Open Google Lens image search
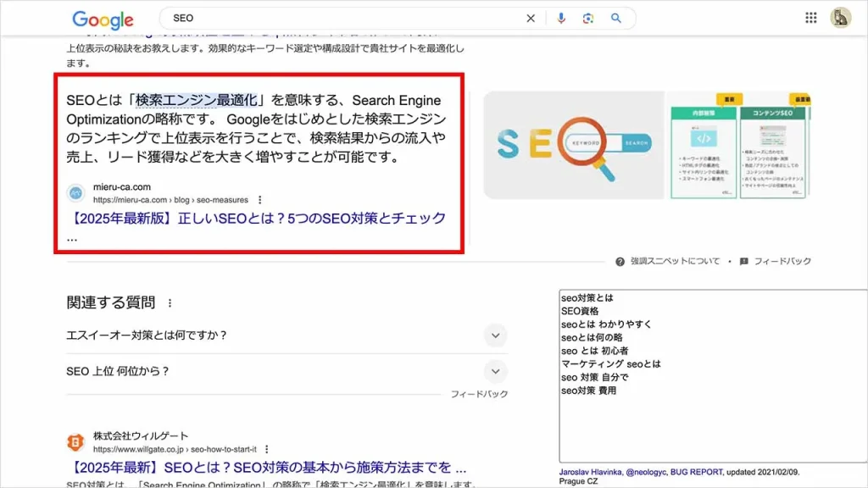 (x=587, y=18)
